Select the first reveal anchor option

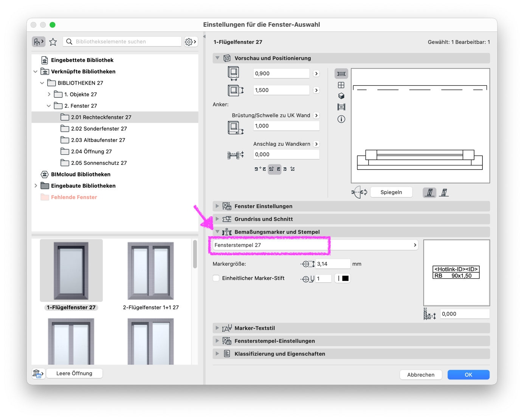pyautogui.click(x=260, y=169)
